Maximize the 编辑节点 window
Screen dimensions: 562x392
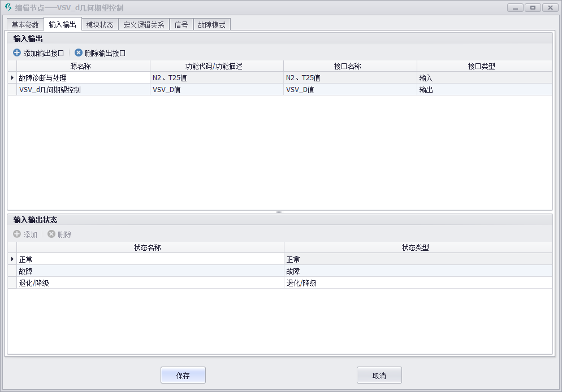pos(533,7)
